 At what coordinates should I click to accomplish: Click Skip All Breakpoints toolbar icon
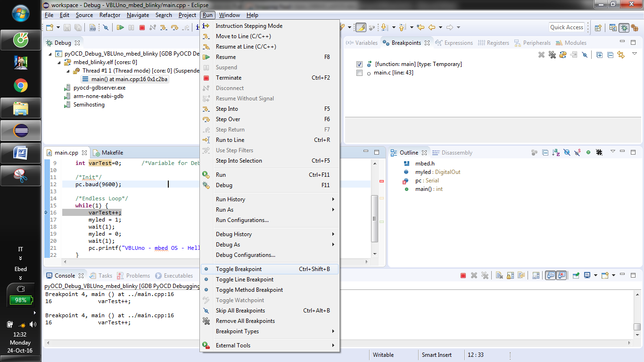tap(106, 27)
